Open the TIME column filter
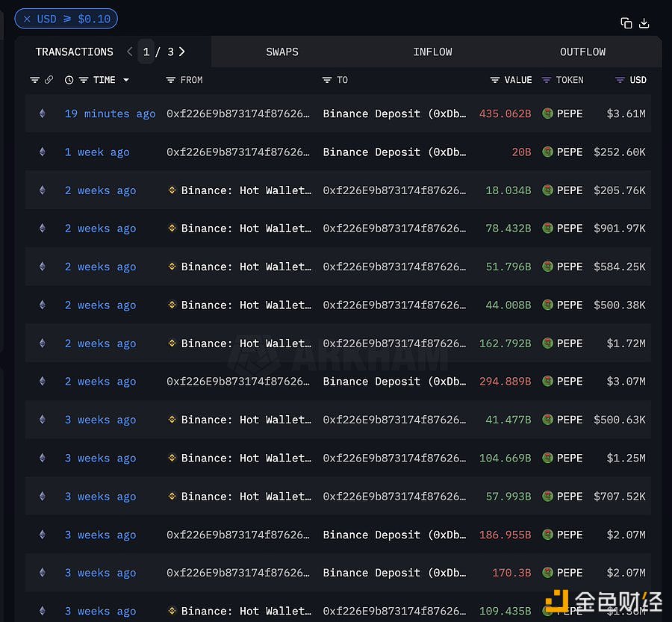The image size is (672, 622). (x=84, y=80)
